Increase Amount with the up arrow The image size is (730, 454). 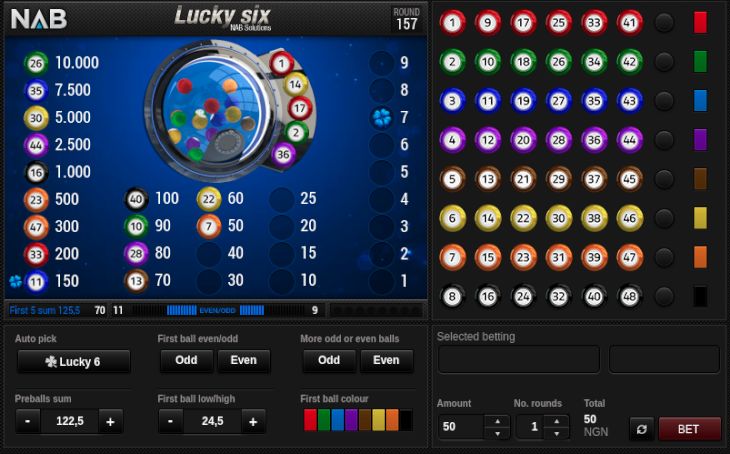[497, 421]
